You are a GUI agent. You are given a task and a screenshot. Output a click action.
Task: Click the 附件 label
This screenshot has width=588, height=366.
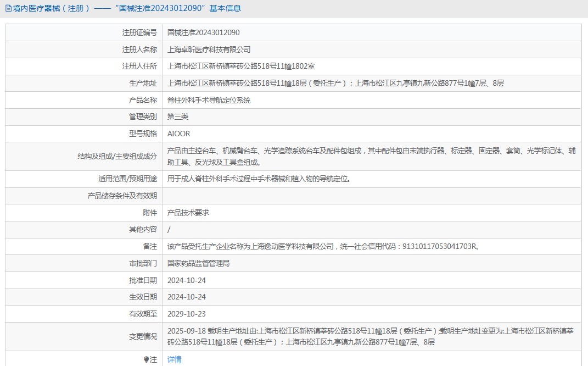pos(150,213)
